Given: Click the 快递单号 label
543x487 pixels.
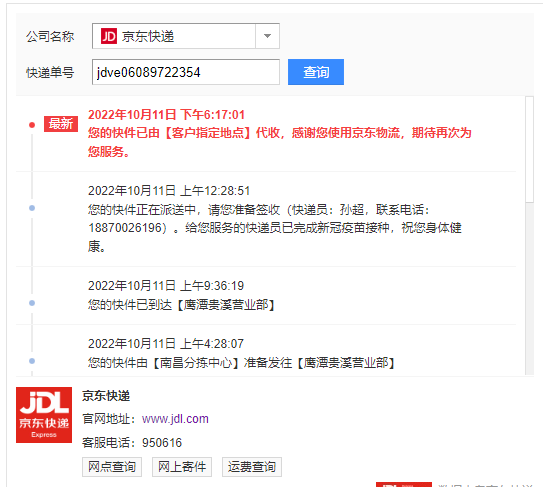Looking at the screenshot, I should [50, 72].
